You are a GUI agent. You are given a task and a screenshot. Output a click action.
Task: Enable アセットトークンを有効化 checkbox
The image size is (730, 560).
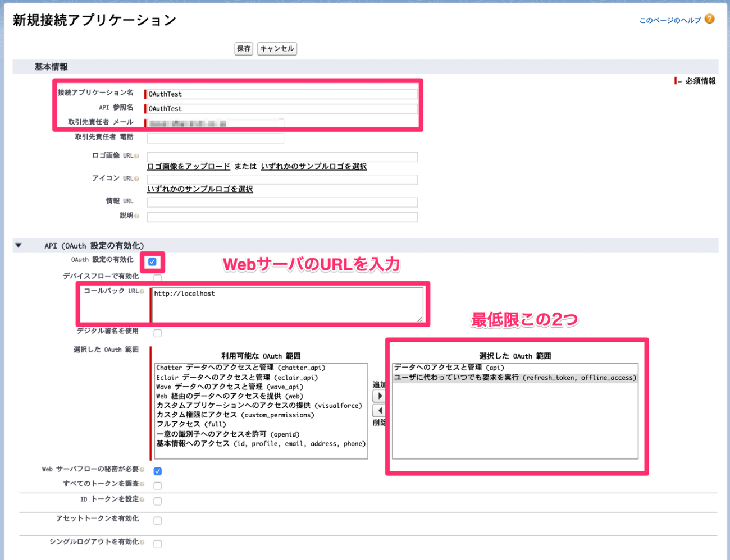(158, 521)
